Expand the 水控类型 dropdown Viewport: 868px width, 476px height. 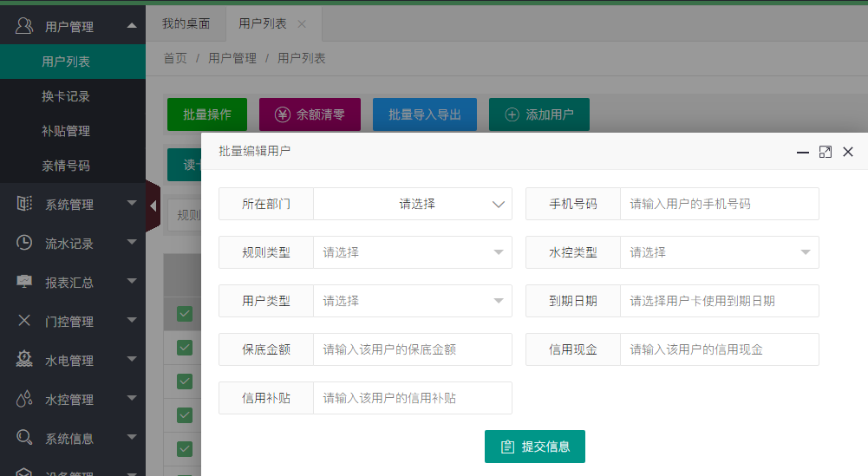coord(719,252)
